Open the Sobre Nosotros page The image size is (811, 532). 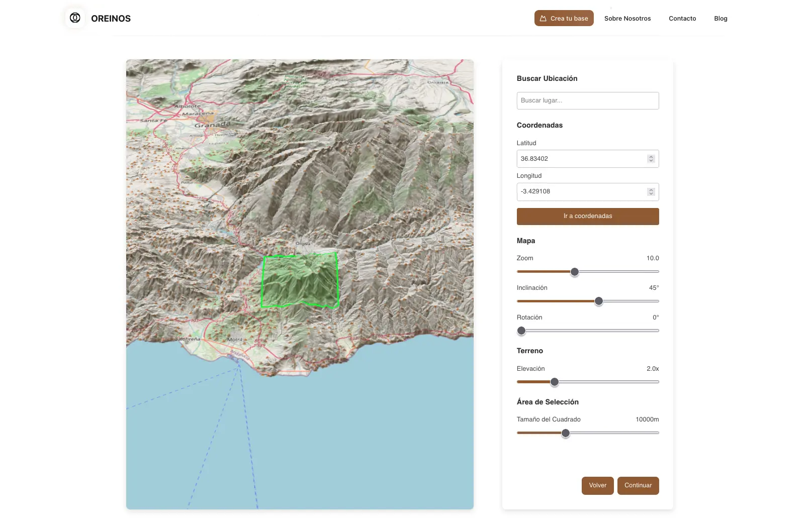[627, 19]
